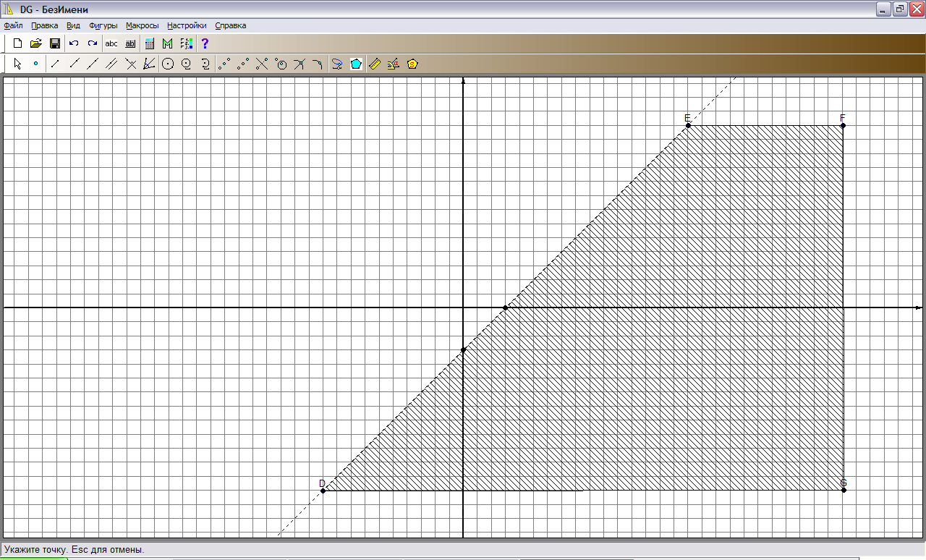Select circle by center and point tool

click(x=168, y=64)
